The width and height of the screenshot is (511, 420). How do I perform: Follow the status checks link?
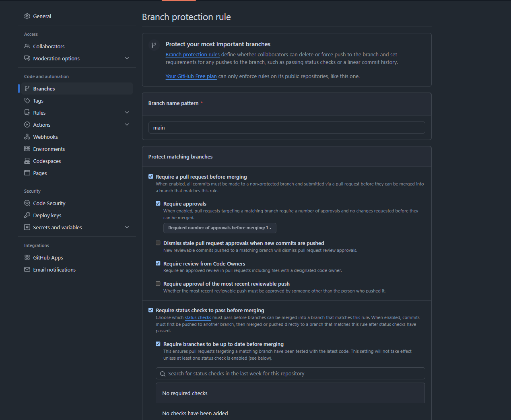(198, 317)
